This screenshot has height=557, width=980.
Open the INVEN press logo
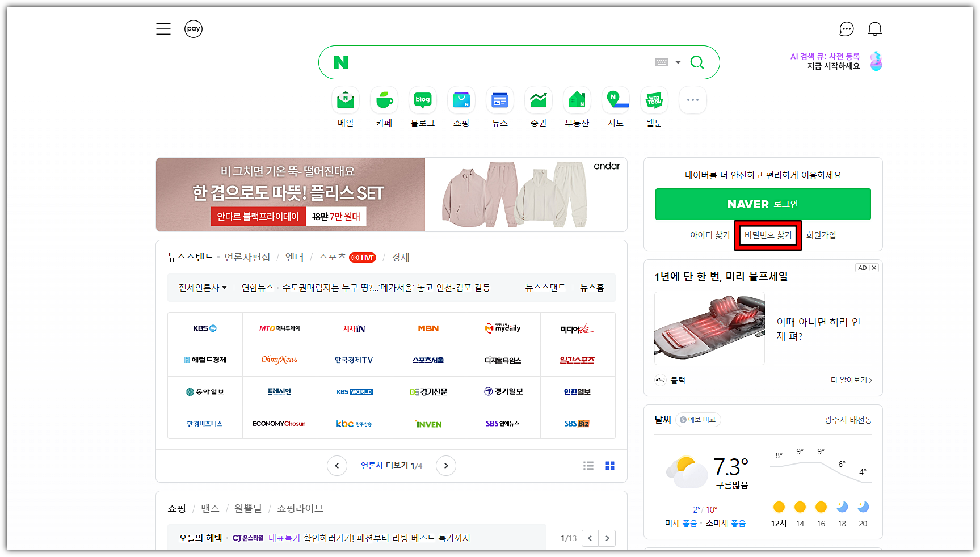pyautogui.click(x=428, y=424)
